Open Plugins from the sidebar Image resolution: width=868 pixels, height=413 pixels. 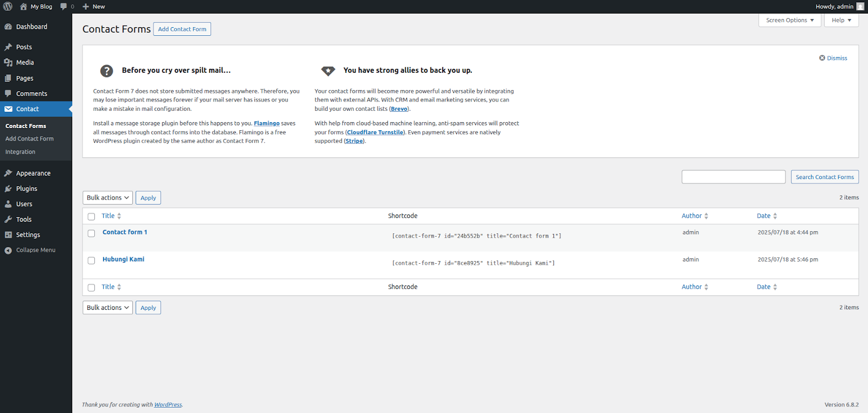pyautogui.click(x=27, y=189)
